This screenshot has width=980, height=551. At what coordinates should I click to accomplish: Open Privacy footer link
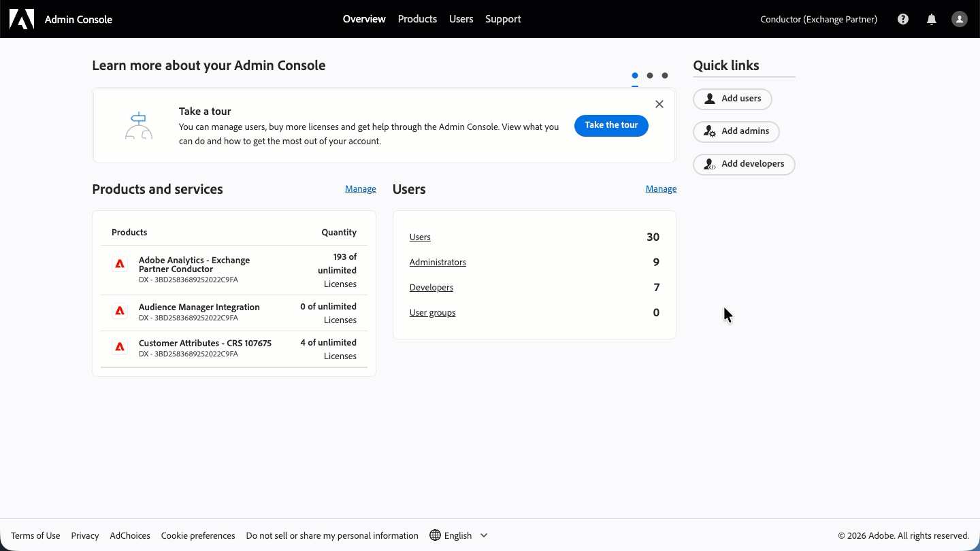click(85, 535)
